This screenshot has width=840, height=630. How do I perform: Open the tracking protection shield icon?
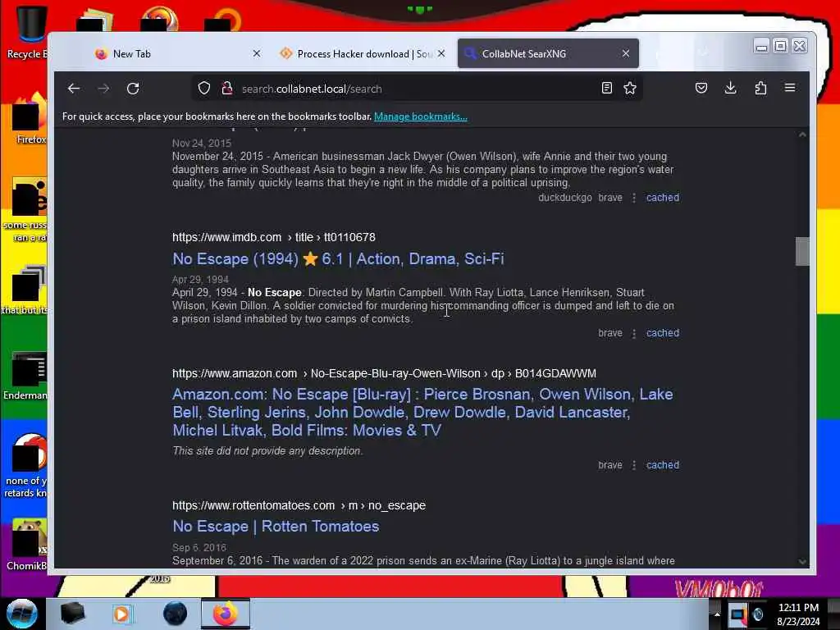204,89
